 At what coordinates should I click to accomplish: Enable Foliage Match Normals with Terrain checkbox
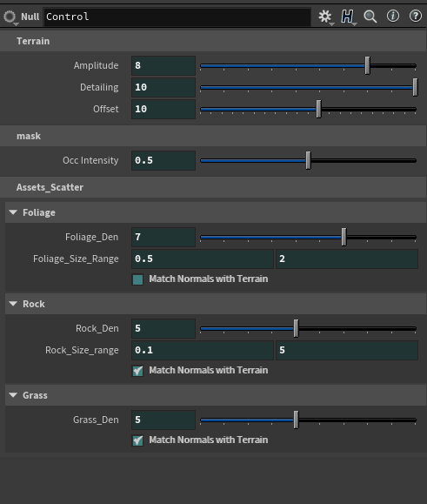coord(137,279)
